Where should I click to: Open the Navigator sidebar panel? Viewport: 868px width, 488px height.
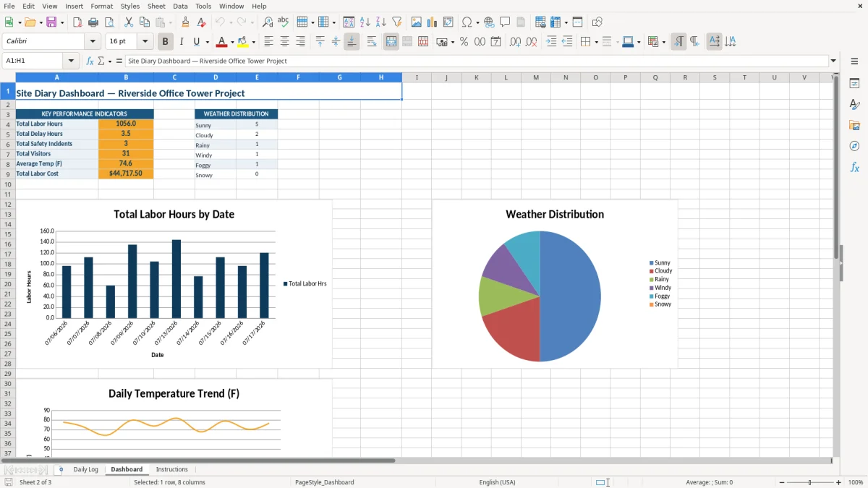854,146
